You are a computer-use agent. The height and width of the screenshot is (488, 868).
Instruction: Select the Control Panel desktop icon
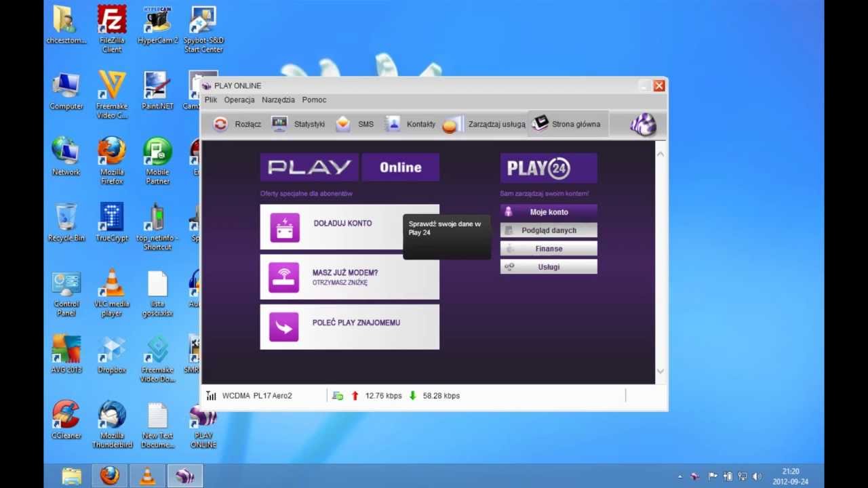coord(66,293)
